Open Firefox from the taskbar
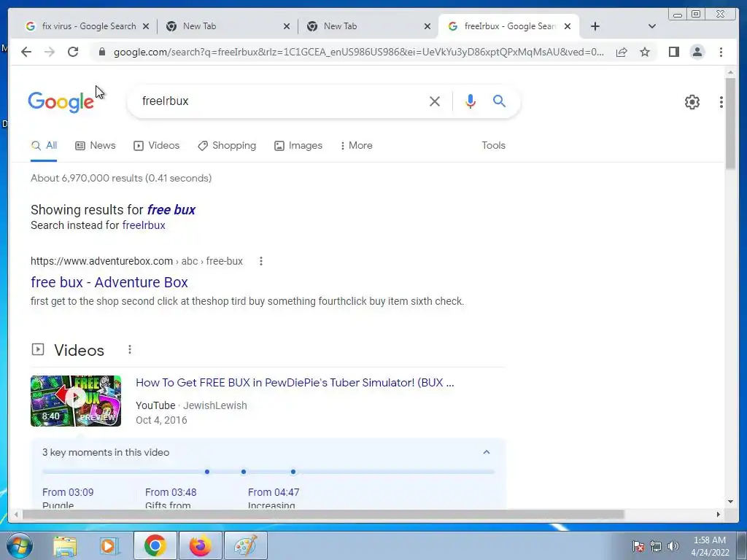The height and width of the screenshot is (560, 747). 200,545
